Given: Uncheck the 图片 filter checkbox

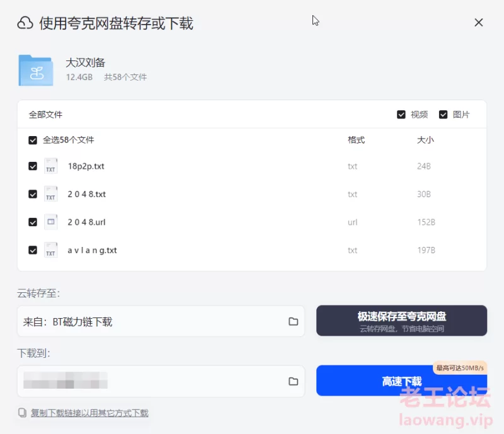Looking at the screenshot, I should (443, 115).
